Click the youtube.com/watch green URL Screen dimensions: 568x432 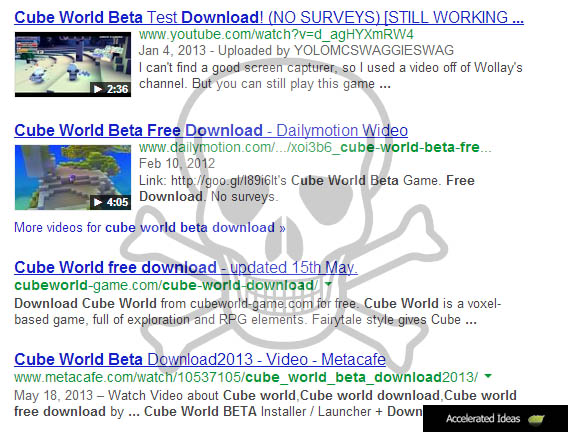pyautogui.click(x=276, y=35)
